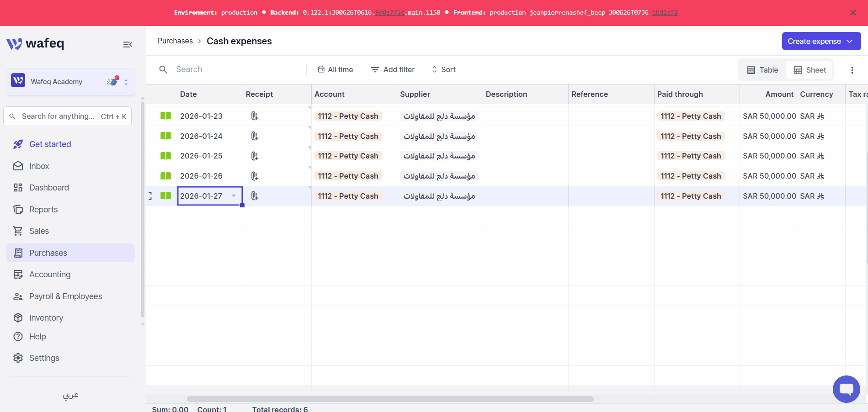This screenshot has width=868, height=412.
Task: Close the environment banner
Action: tap(853, 13)
